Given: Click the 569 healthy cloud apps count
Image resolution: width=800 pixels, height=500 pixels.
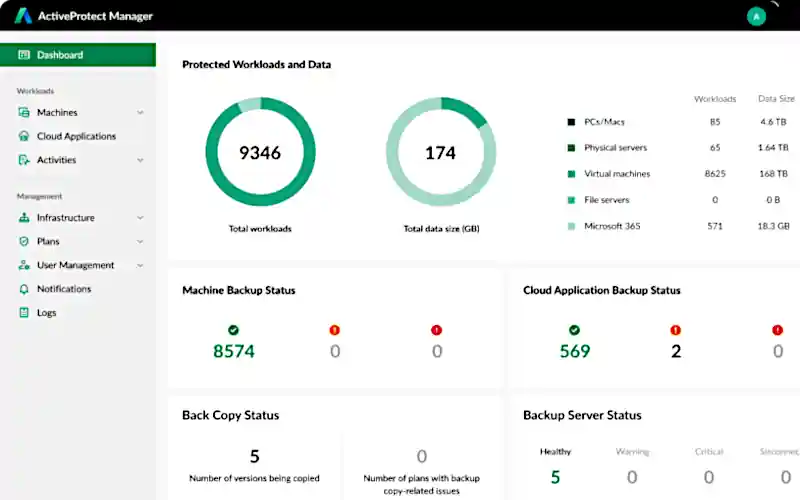Looking at the screenshot, I should click(574, 351).
